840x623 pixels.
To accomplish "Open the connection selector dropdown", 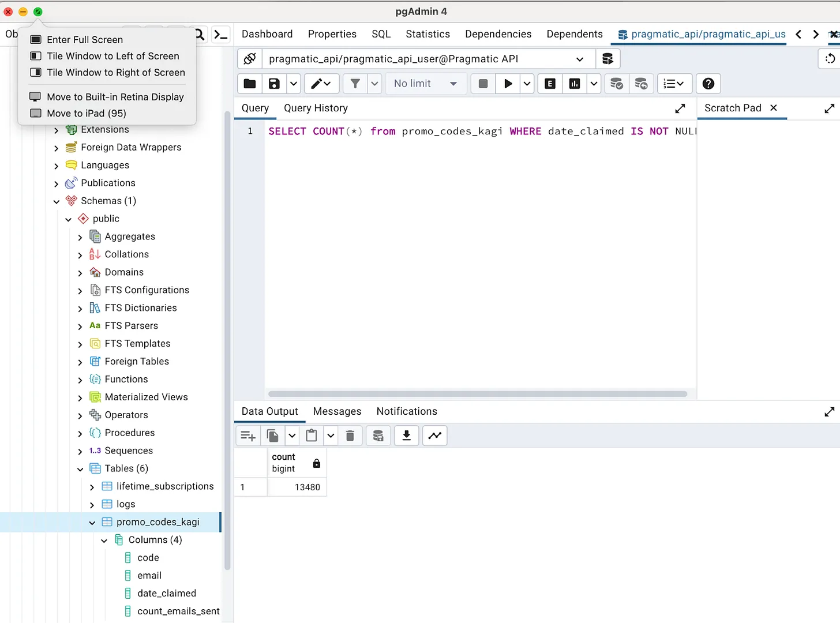I will click(x=579, y=59).
